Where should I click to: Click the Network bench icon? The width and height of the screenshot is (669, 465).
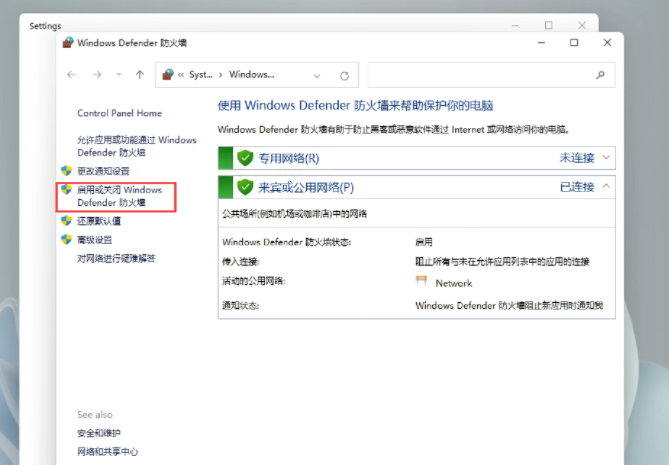(x=421, y=281)
